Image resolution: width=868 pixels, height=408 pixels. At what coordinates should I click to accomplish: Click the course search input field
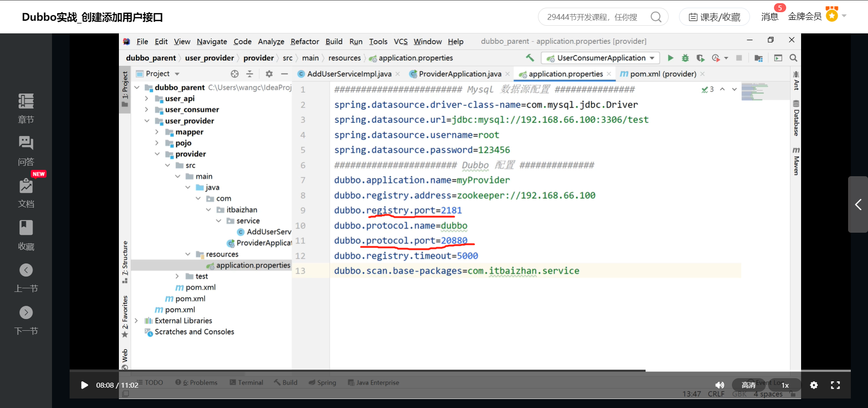pos(592,17)
